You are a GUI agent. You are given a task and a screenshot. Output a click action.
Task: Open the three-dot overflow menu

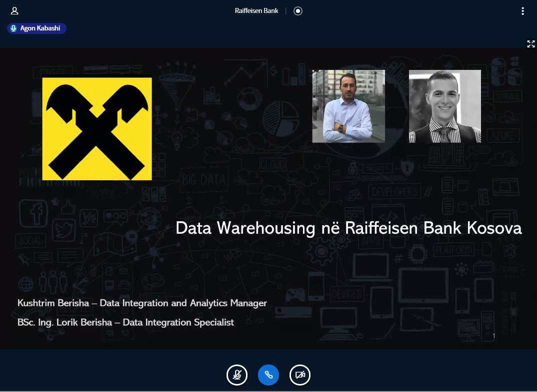pos(522,10)
